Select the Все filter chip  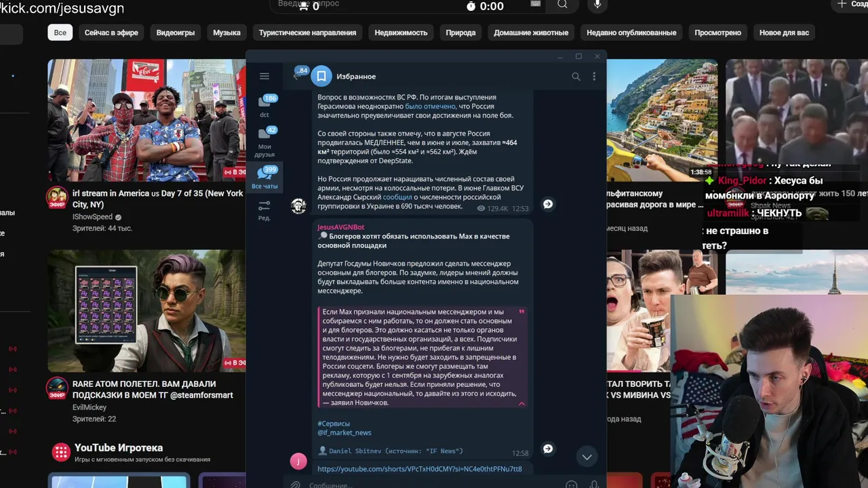tap(60, 33)
